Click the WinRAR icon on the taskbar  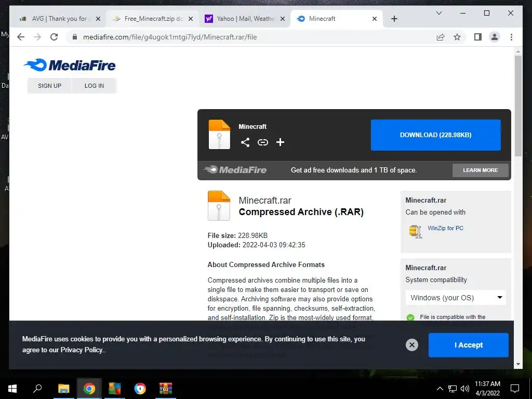(166, 389)
